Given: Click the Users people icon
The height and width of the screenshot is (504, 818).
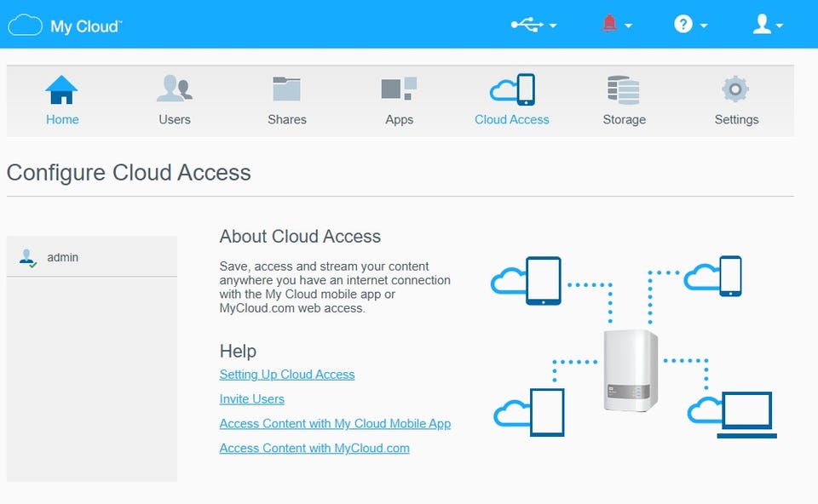Looking at the screenshot, I should pos(174,88).
